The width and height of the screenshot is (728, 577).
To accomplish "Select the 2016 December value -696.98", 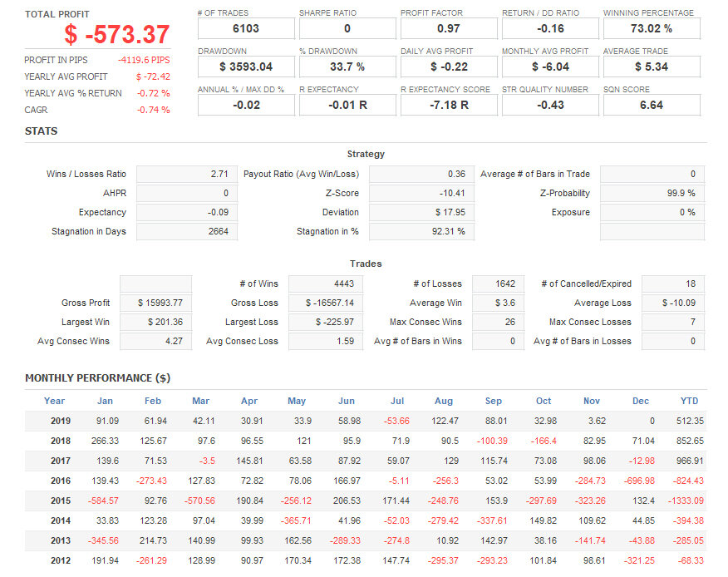I will pyautogui.click(x=639, y=481).
